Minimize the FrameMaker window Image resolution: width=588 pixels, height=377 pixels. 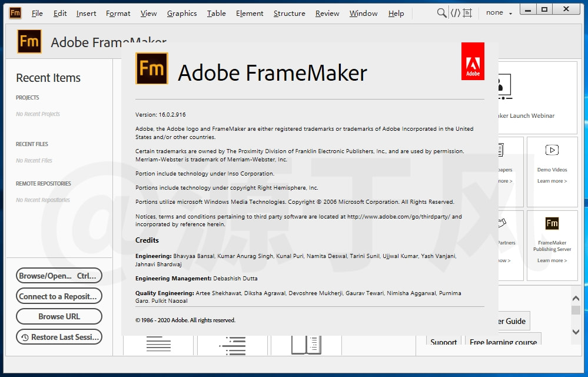pyautogui.click(x=527, y=9)
